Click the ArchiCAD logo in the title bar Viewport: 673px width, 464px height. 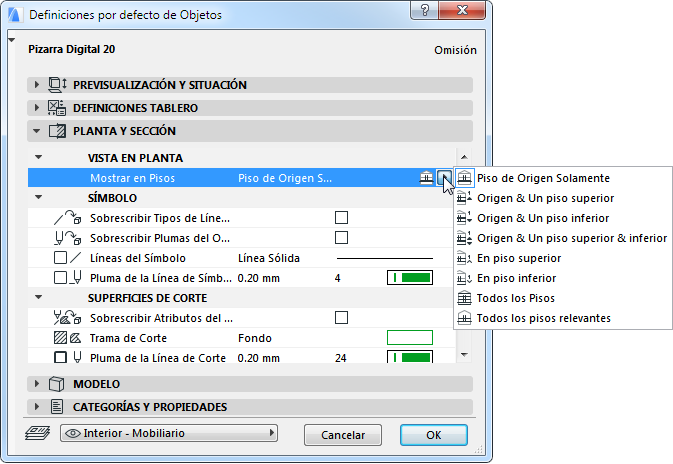[x=15, y=15]
